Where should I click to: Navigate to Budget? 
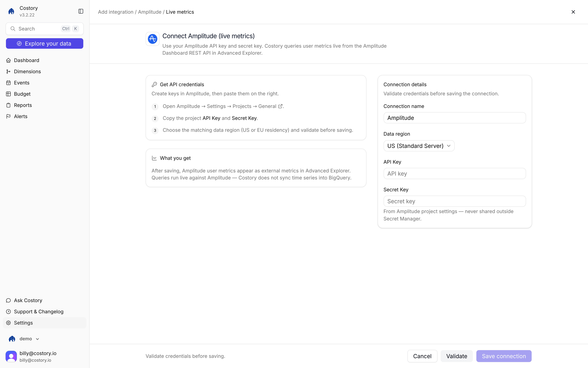coord(45,94)
